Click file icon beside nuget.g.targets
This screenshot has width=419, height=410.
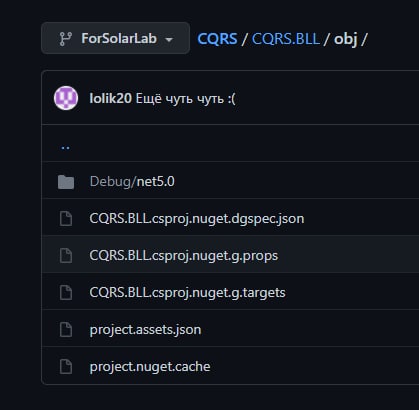pos(66,293)
